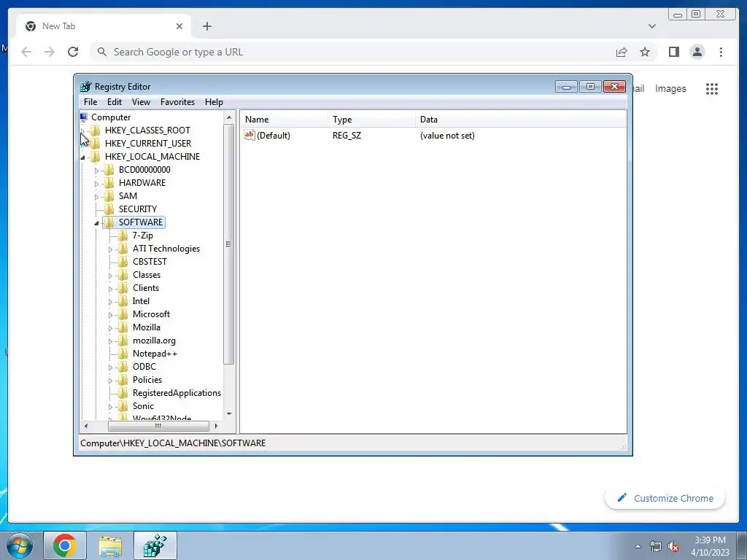This screenshot has width=747, height=560.
Task: Click the Type column header
Action: coord(371,120)
